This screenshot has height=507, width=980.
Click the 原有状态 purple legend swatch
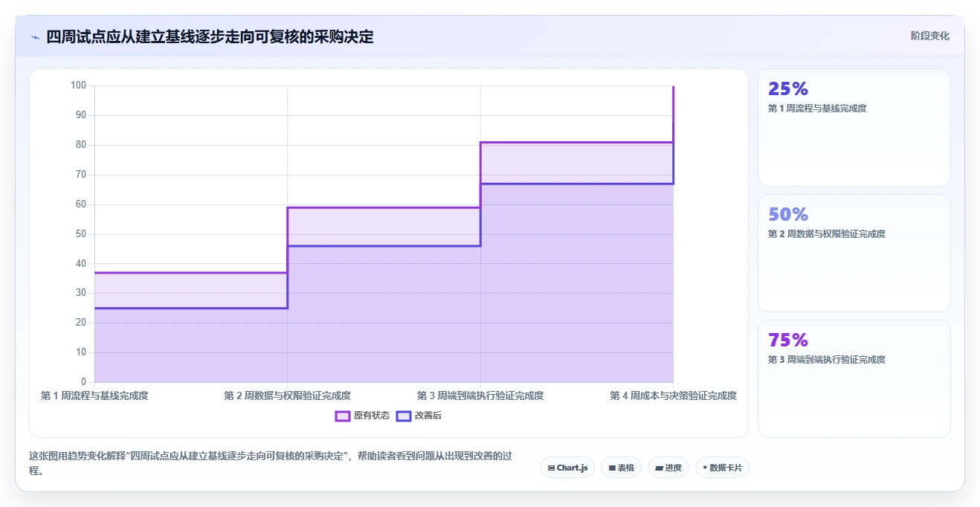343,416
